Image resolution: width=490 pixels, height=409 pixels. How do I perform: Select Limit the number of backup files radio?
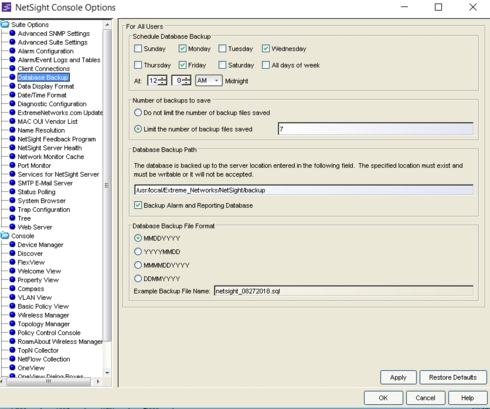[x=138, y=129]
